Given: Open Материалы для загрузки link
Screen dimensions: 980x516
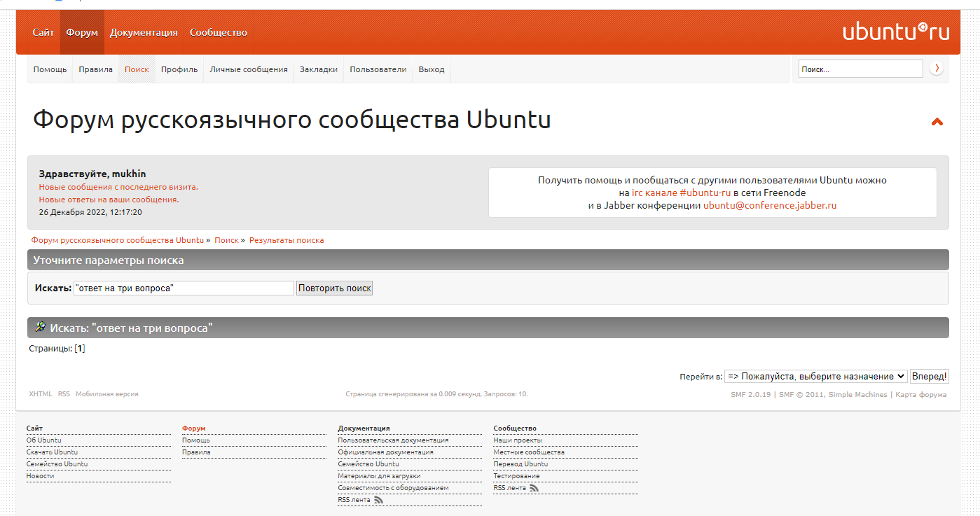Looking at the screenshot, I should (379, 476).
